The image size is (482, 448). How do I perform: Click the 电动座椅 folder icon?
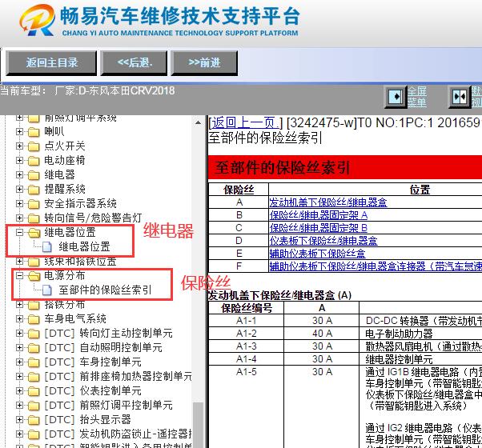pos(34,161)
